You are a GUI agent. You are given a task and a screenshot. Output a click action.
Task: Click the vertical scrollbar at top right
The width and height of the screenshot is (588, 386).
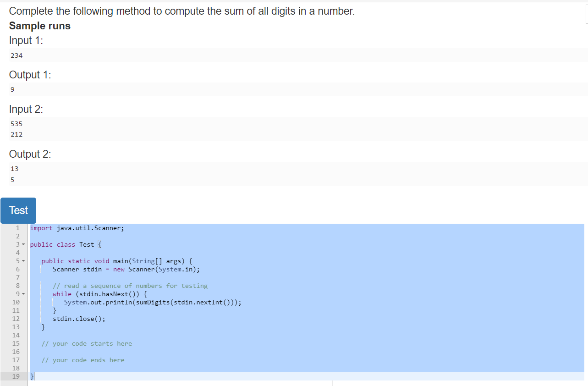tap(586, 14)
